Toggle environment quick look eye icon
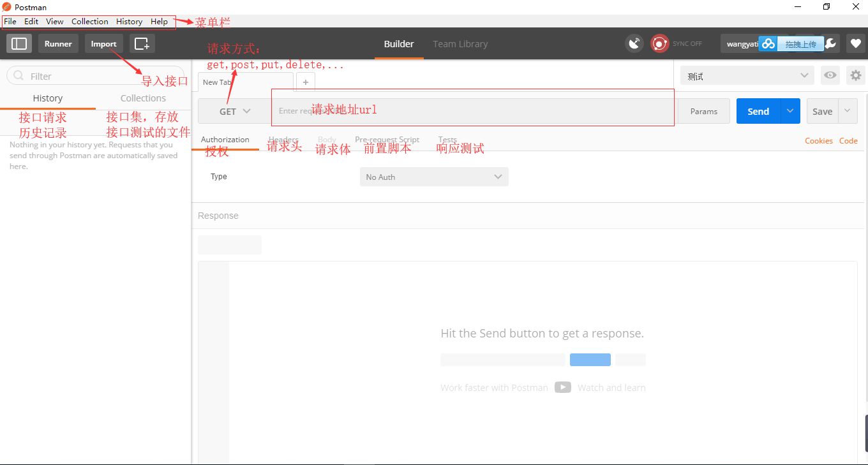 [830, 75]
